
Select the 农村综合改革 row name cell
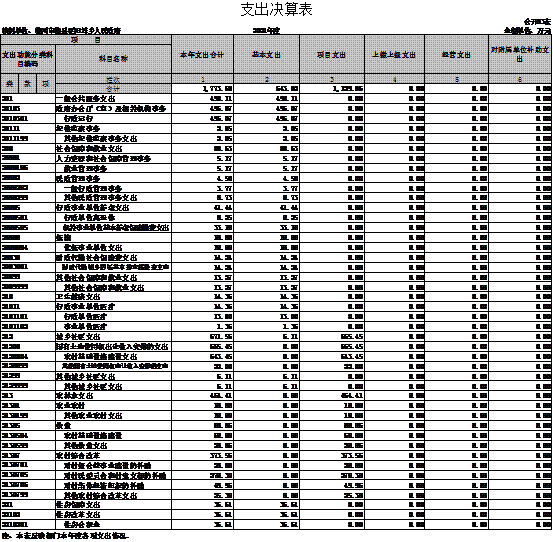[x=113, y=455]
